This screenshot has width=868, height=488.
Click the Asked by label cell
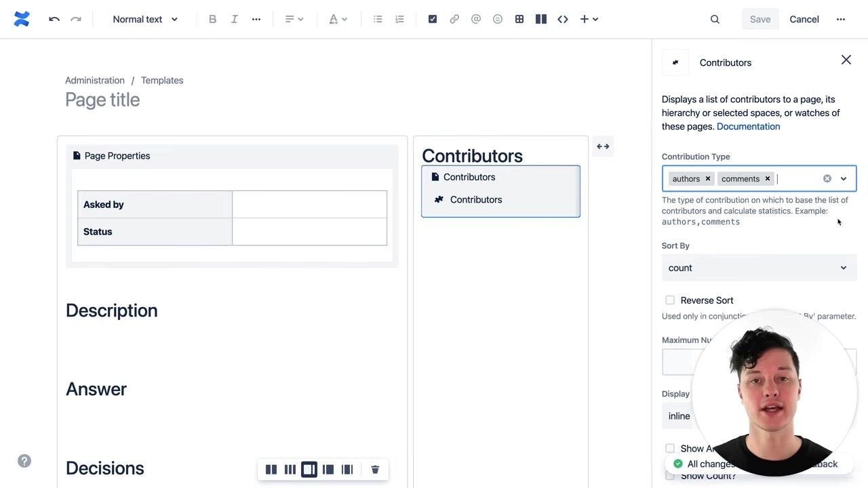pyautogui.click(x=155, y=205)
